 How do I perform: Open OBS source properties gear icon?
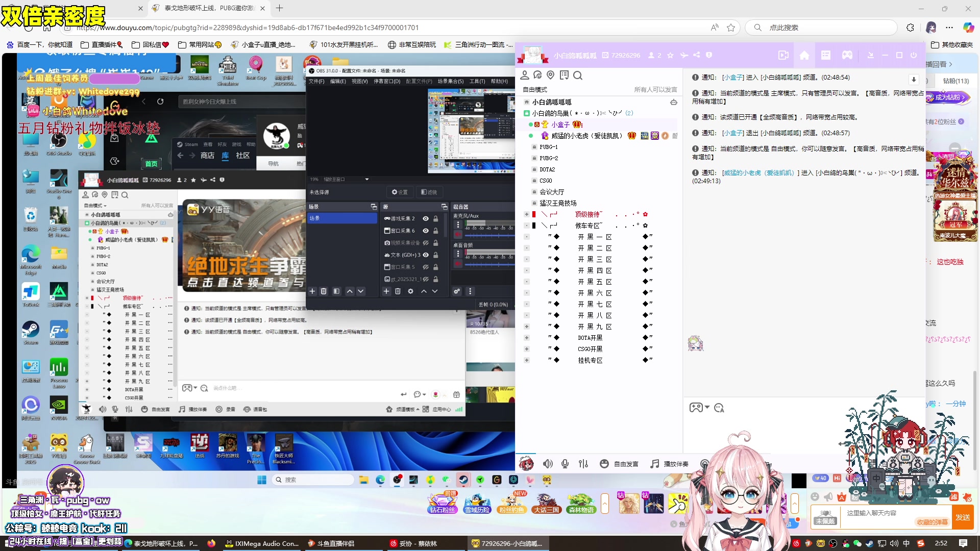410,291
